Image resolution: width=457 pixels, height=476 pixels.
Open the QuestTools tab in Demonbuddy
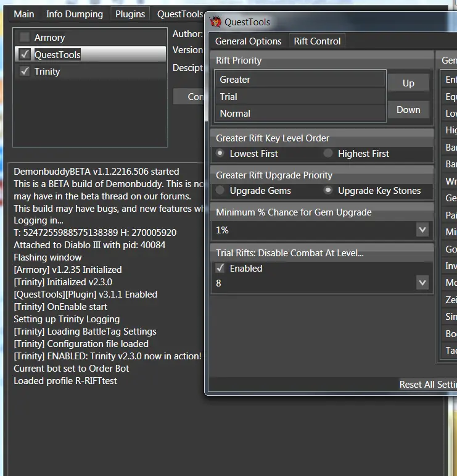tap(179, 14)
